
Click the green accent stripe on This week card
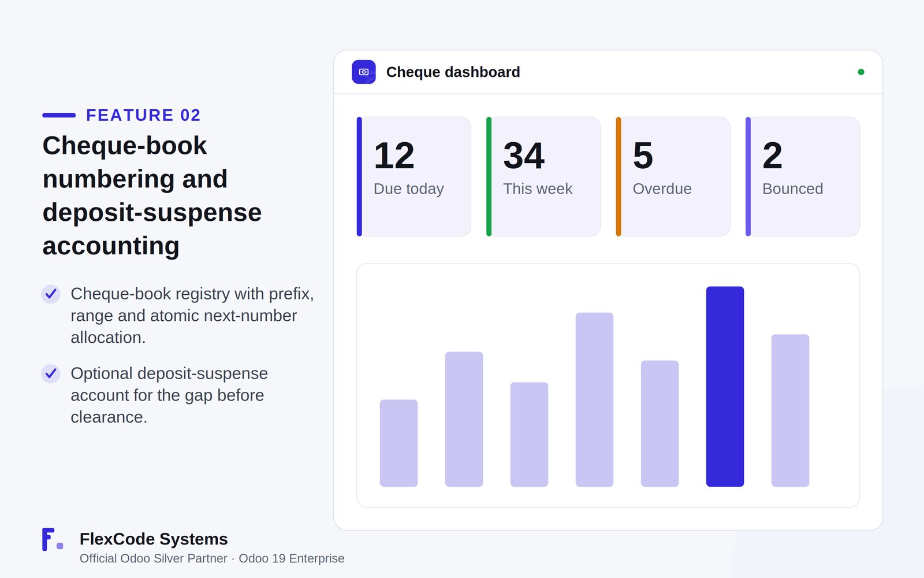pos(489,176)
